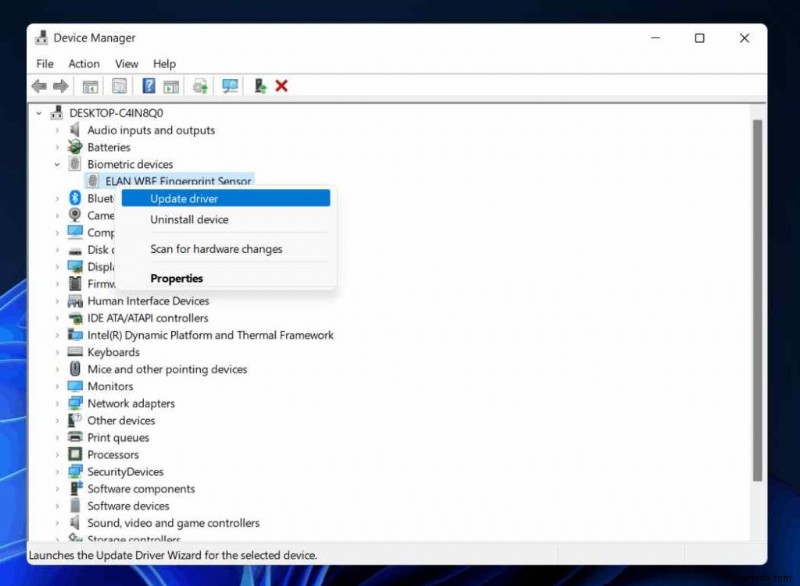Click the Device Manager icon in title bar

point(42,37)
